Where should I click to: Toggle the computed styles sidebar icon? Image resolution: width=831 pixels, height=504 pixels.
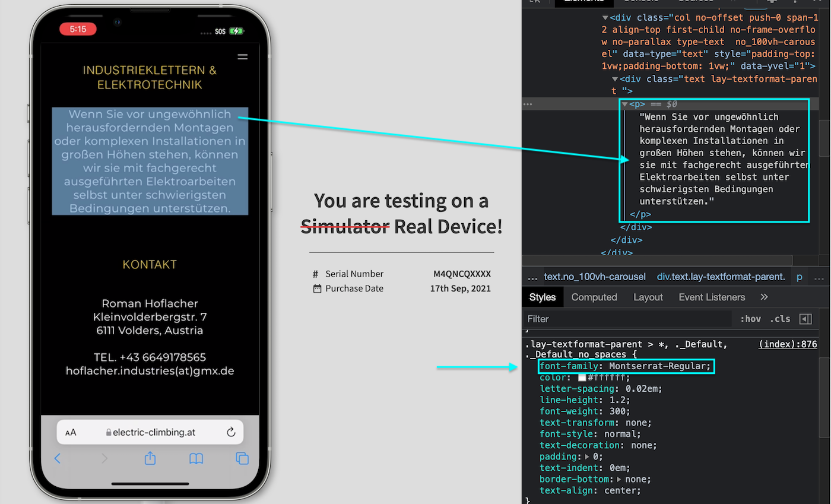tap(805, 319)
